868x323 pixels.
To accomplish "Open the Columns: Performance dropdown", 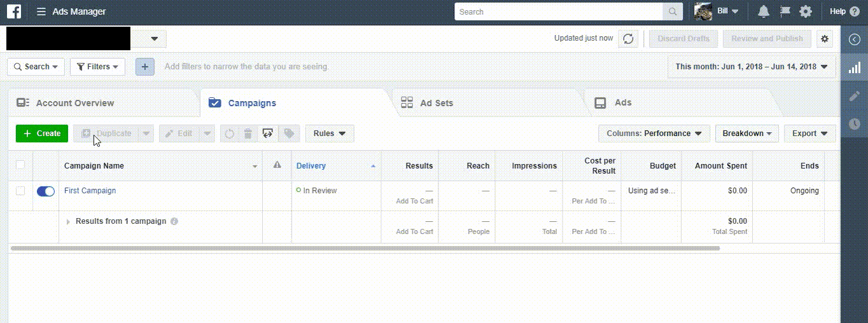I will [x=654, y=134].
